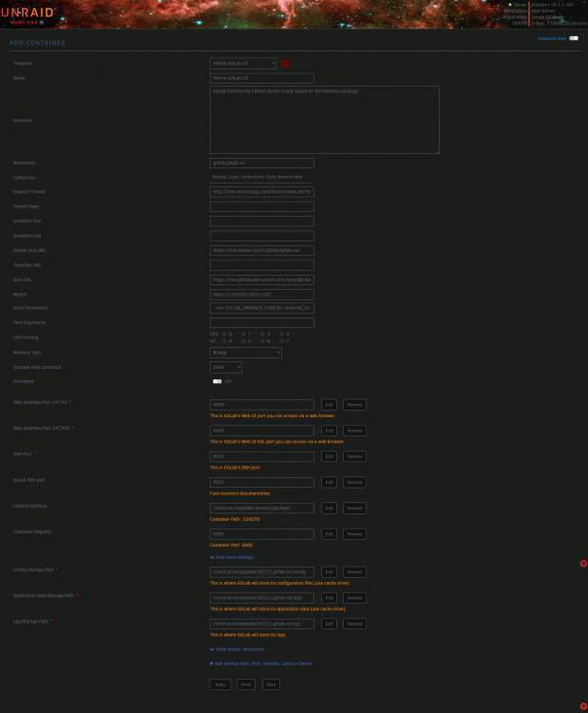The height and width of the screenshot is (713, 588).
Task: Click the Icon URL field
Action: coord(262,279)
